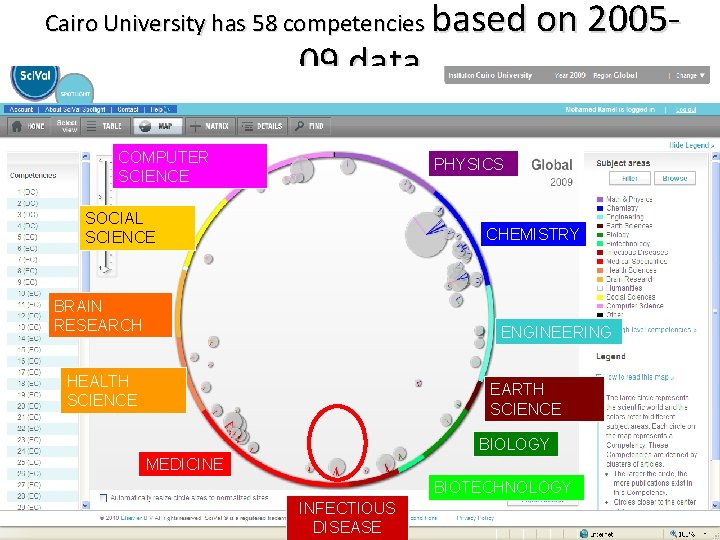Select Earth Sciences in the legend
This screenshot has width=720, height=540.
point(624,225)
